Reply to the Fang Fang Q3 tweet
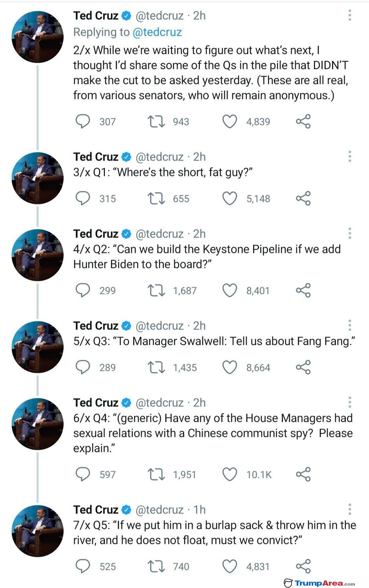The height and width of the screenshot is (588, 369). 82,367
